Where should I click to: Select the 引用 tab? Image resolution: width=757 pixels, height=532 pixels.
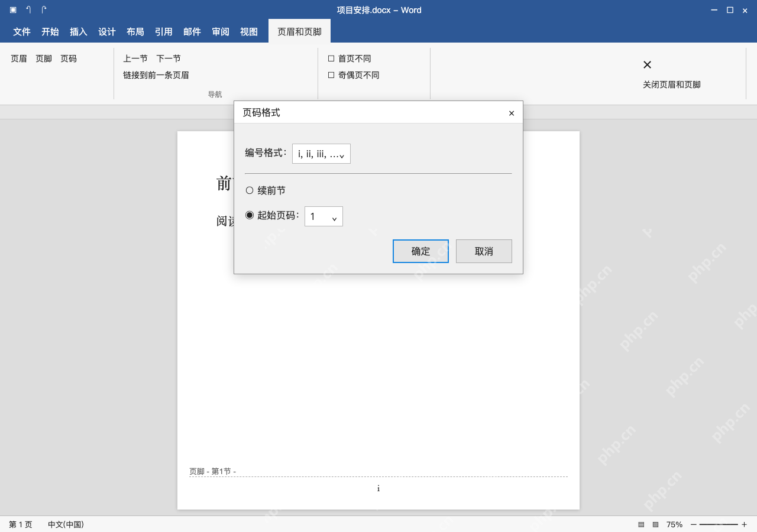point(164,32)
